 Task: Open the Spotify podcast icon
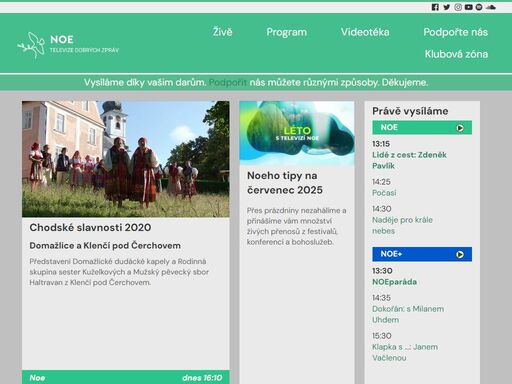click(479, 7)
